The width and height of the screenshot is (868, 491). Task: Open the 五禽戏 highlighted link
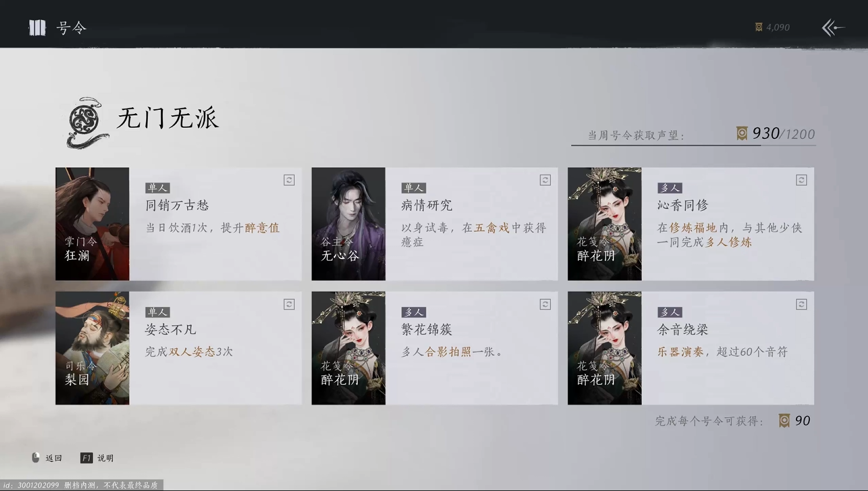point(492,228)
